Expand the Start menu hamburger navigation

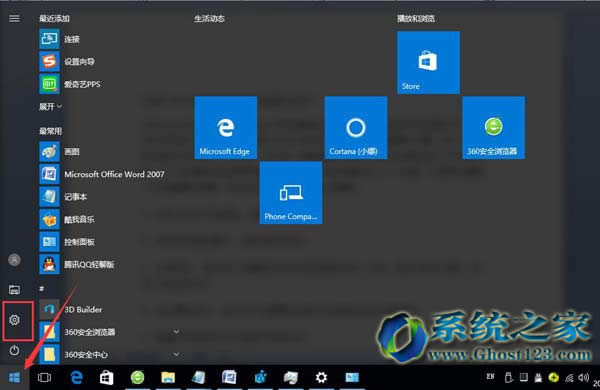coord(14,18)
